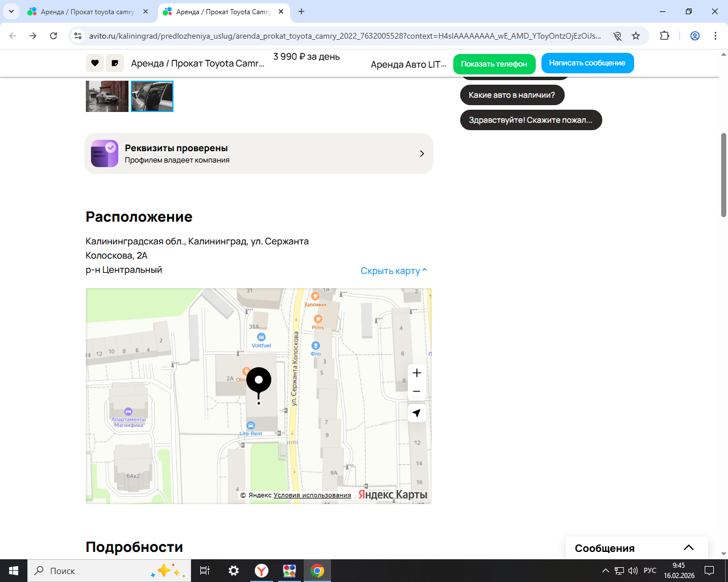Viewport: 728px width, 582px height.
Task: Close the active Toyota Camry tab
Action: coord(281,11)
